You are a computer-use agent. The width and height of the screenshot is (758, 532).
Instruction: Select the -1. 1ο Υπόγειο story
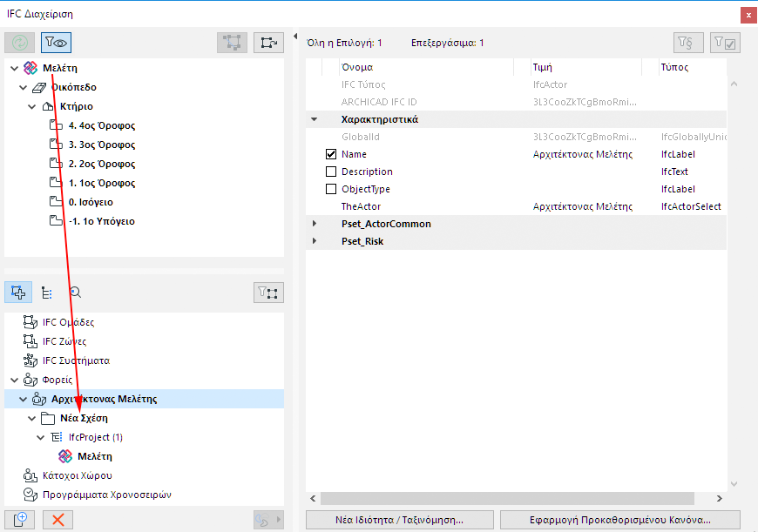(102, 221)
